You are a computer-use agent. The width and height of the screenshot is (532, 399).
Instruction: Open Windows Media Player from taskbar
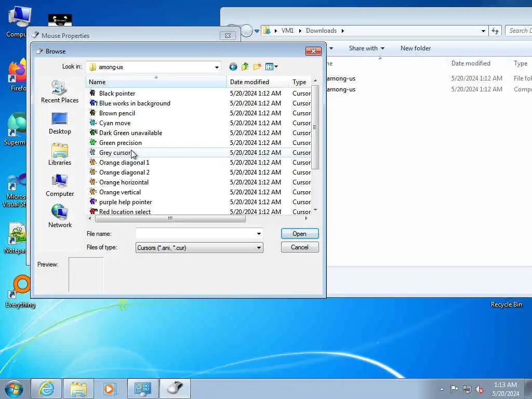[x=110, y=389]
